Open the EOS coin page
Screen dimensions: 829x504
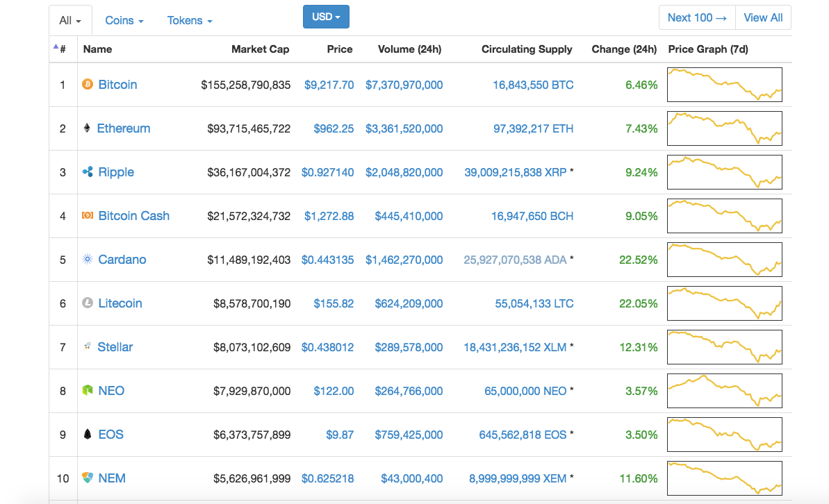click(111, 435)
